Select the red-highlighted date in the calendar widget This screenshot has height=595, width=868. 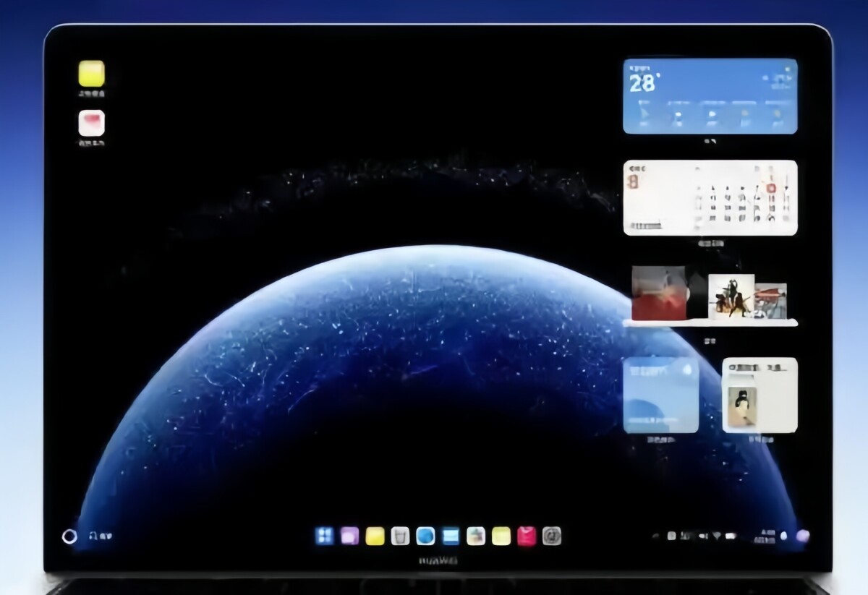(771, 189)
